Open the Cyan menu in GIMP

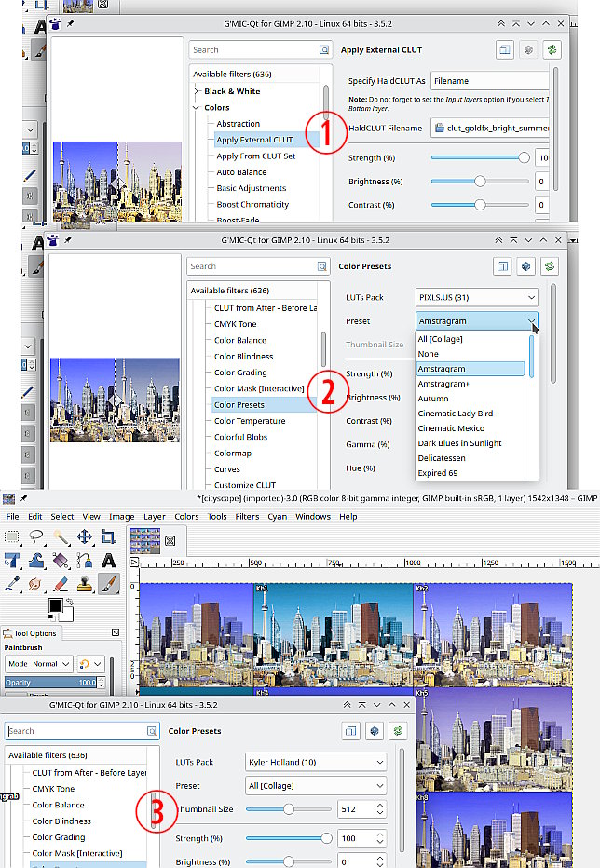coord(277,517)
